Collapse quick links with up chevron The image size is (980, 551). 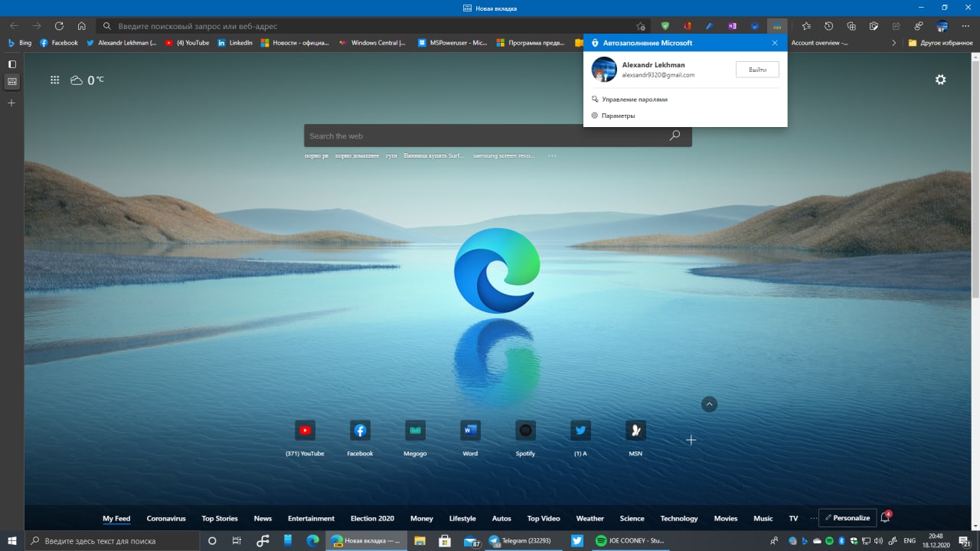point(709,404)
